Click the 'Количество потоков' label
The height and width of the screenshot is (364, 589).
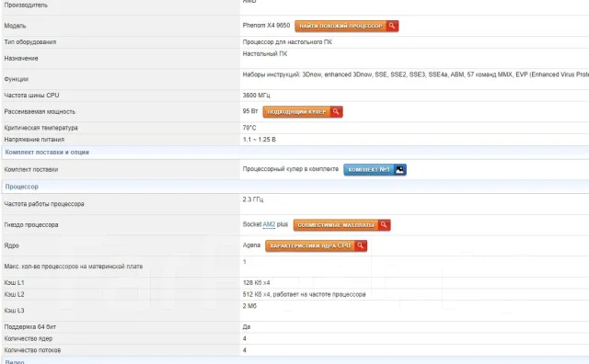pyautogui.click(x=32, y=350)
